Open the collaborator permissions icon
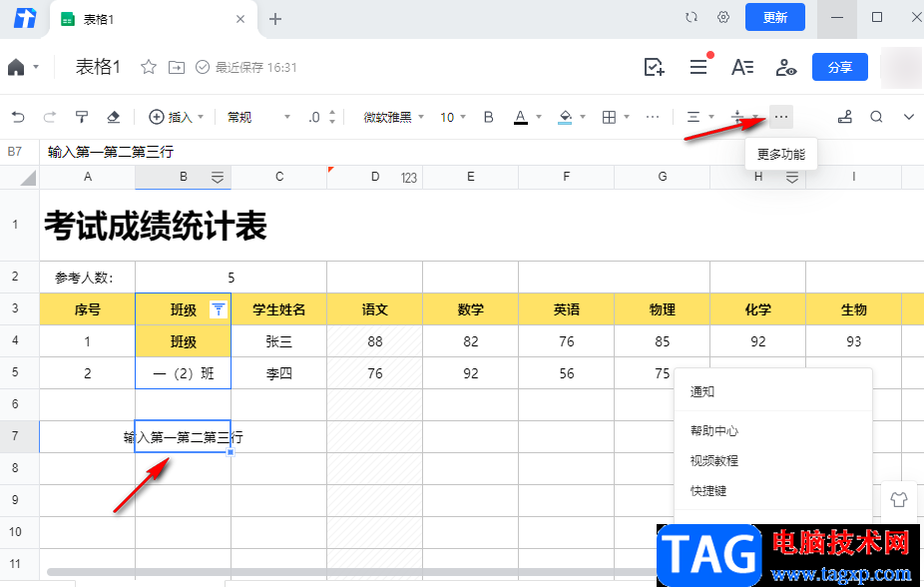 tap(785, 67)
